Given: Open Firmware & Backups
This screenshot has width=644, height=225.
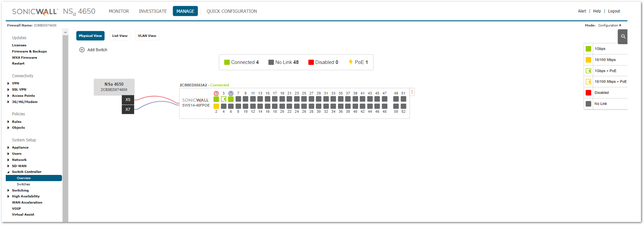Looking at the screenshot, I should pyautogui.click(x=29, y=51).
